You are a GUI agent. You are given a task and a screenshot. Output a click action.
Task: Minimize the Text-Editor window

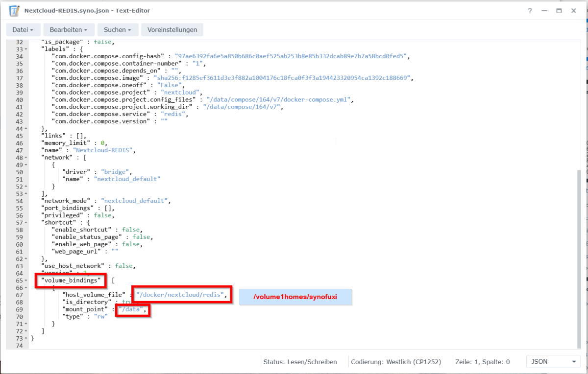coord(544,11)
